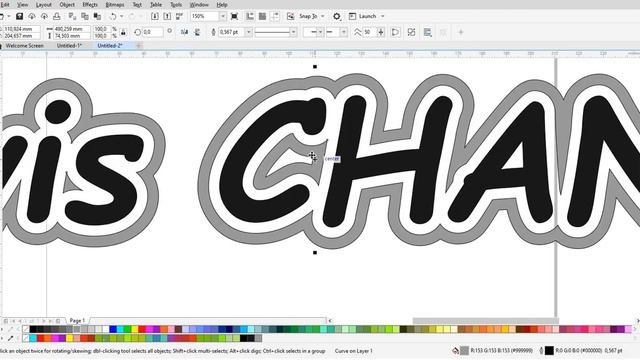Click the Close curve icon
The height and width of the screenshot is (360, 640).
coord(395,32)
